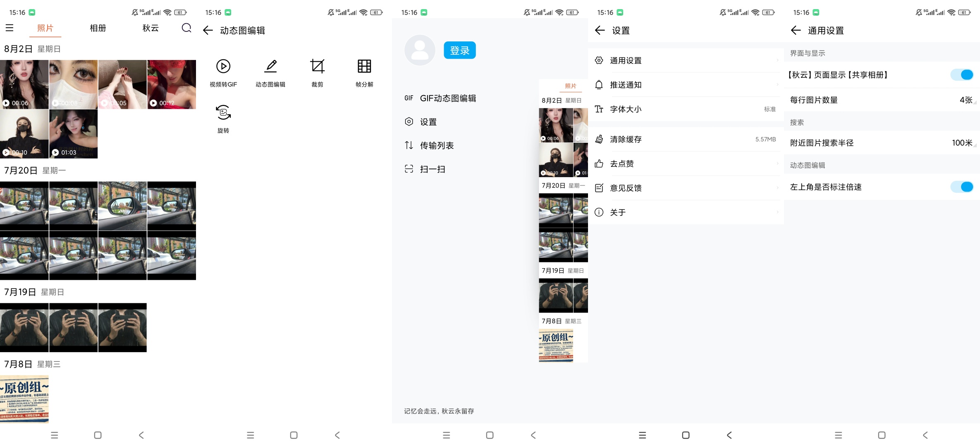The image size is (980, 447).
Task: Open the 原创组 image under 7月8日
Action: 24,399
